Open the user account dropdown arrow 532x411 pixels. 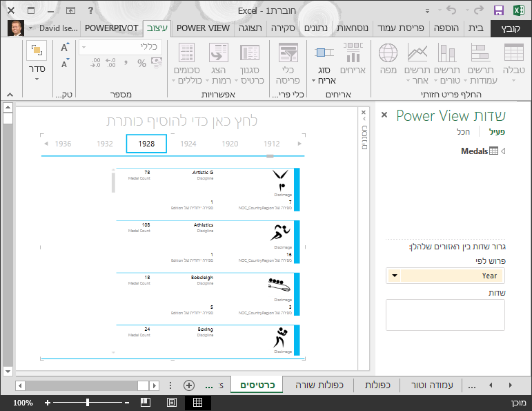pos(30,28)
